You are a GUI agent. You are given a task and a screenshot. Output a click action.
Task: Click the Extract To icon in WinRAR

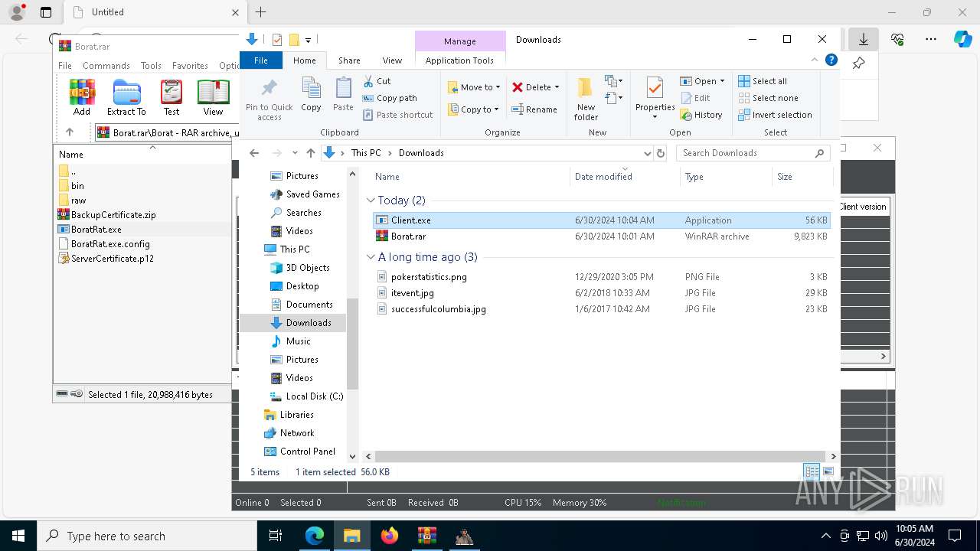pos(126,98)
